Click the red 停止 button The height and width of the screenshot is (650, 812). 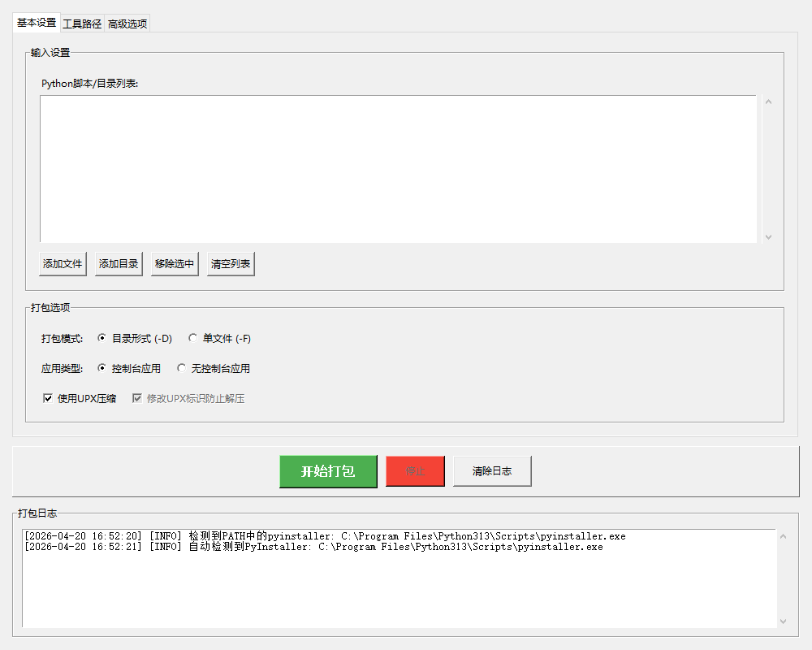coord(415,471)
